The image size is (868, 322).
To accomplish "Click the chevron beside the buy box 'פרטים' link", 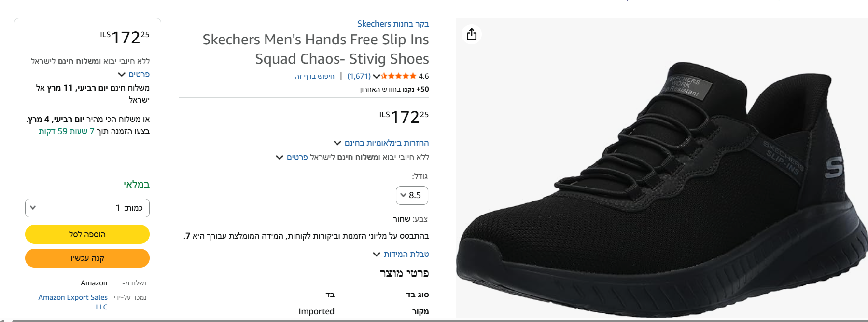I will [122, 74].
